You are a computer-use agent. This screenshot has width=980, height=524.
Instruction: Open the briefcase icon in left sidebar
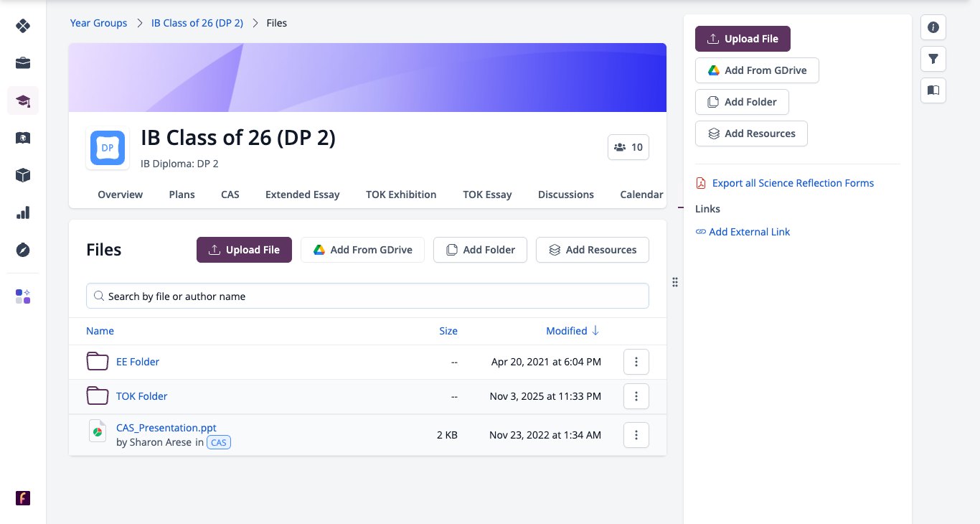pyautogui.click(x=23, y=63)
